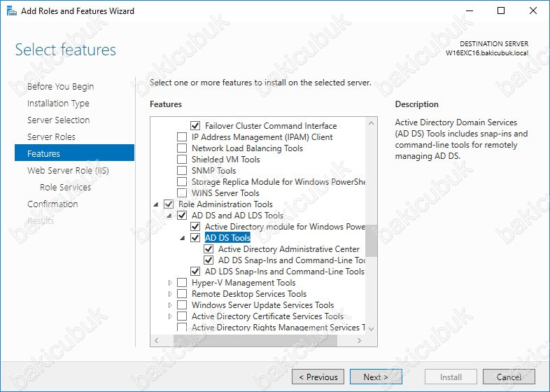Viewport: 550px width, 392px height.
Task: Uncheck Active Directory Administrative Center
Action: point(209,249)
